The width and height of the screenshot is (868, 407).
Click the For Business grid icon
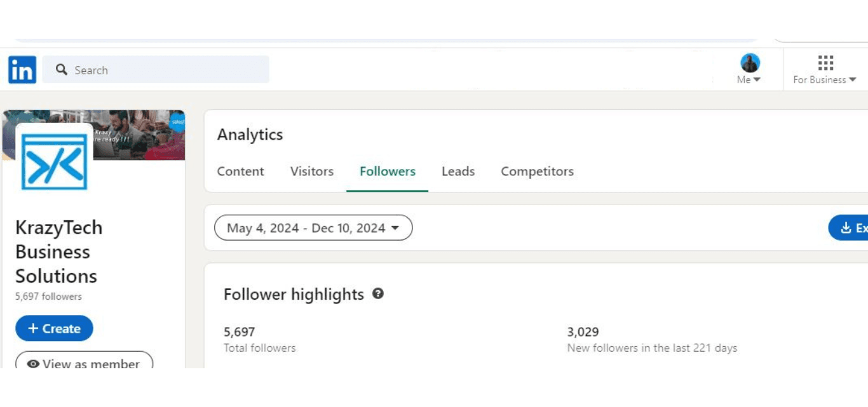[825, 62]
